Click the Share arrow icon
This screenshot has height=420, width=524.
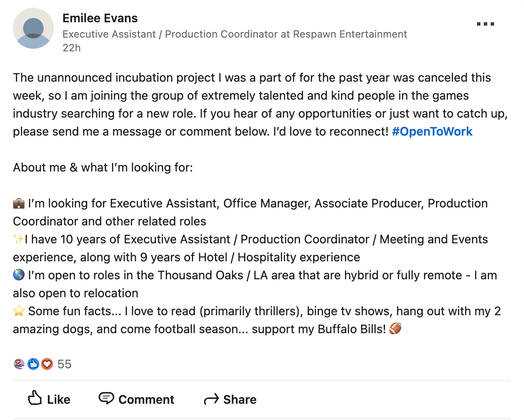[x=211, y=399]
